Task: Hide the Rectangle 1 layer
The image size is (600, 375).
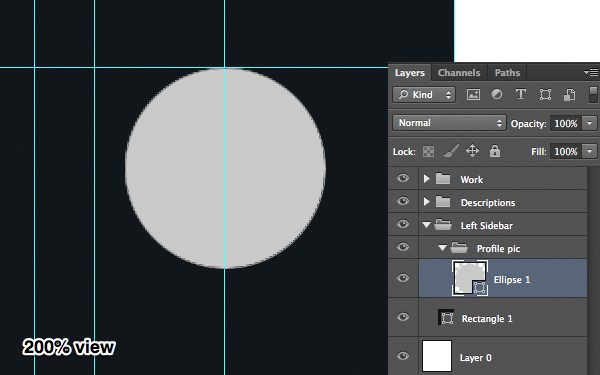Action: tap(403, 317)
